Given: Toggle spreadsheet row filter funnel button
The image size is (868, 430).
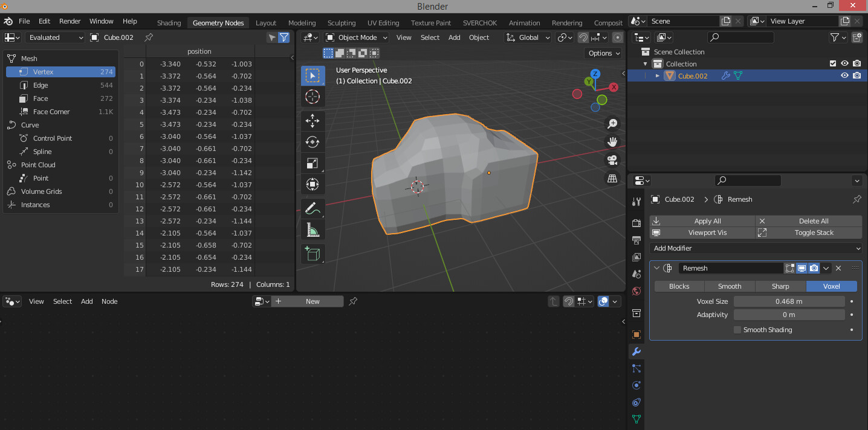Looking at the screenshot, I should 283,37.
